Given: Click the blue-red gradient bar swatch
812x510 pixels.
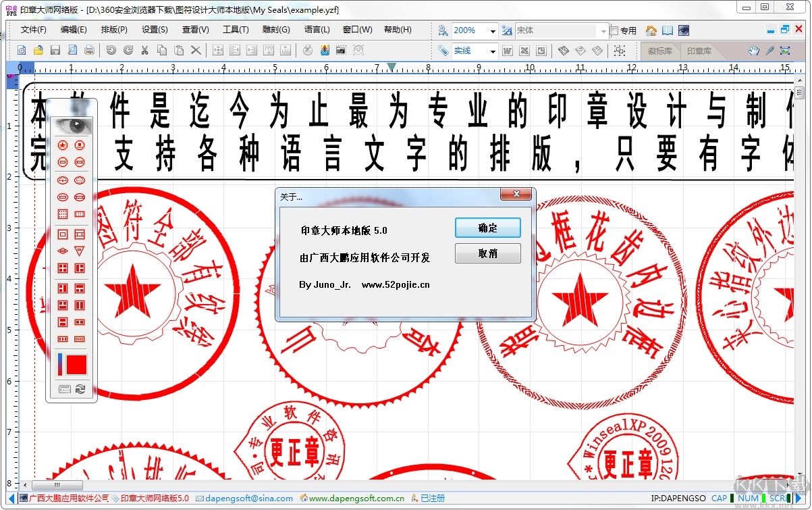Looking at the screenshot, I should point(60,364).
